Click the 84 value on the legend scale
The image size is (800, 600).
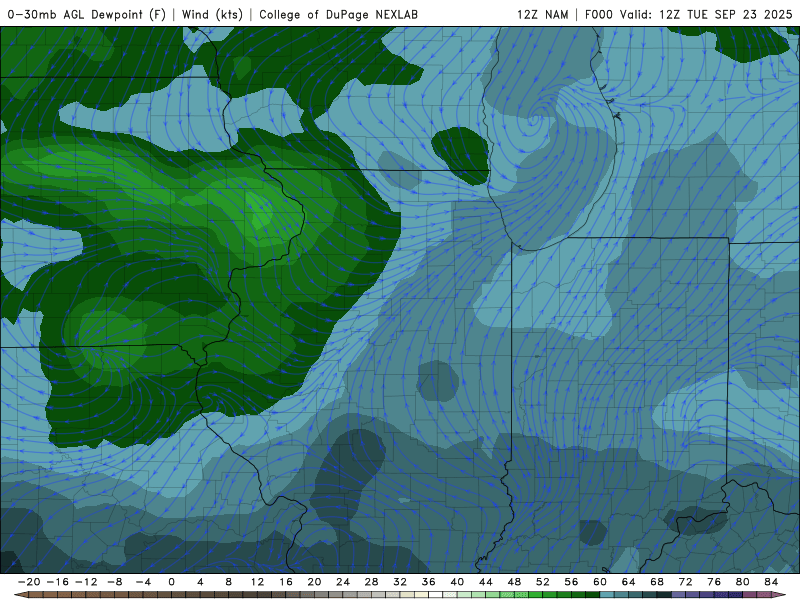(x=771, y=582)
